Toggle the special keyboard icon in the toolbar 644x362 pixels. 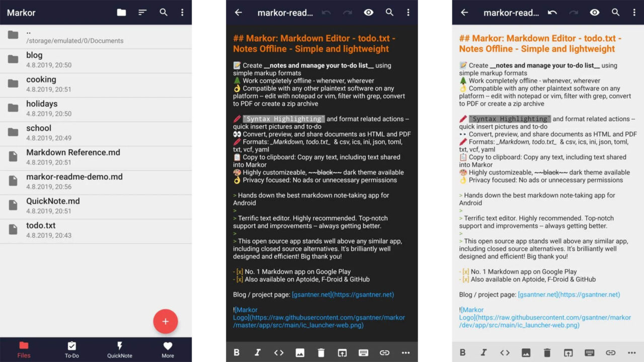363,352
